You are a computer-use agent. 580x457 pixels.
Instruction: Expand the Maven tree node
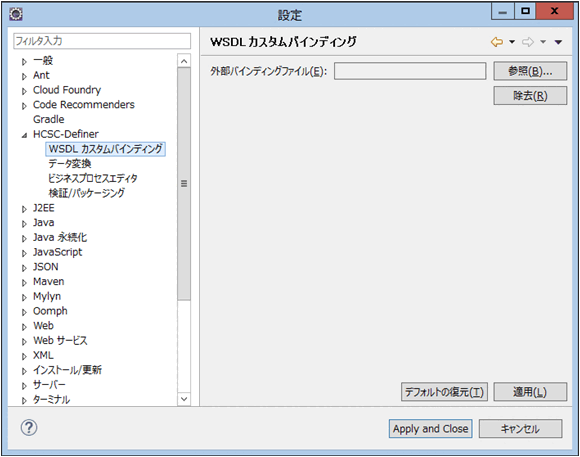[x=24, y=283]
